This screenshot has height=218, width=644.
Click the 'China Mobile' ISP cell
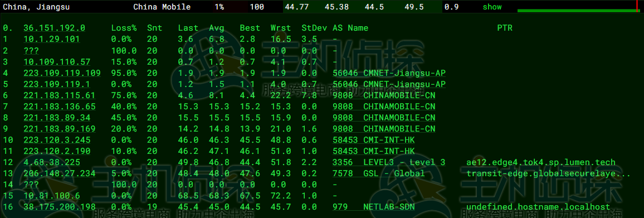coord(162,7)
